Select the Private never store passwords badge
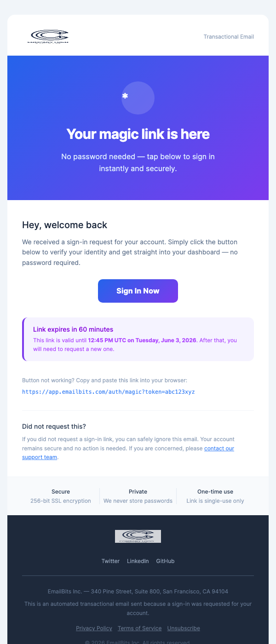This screenshot has width=276, height=644. click(138, 496)
